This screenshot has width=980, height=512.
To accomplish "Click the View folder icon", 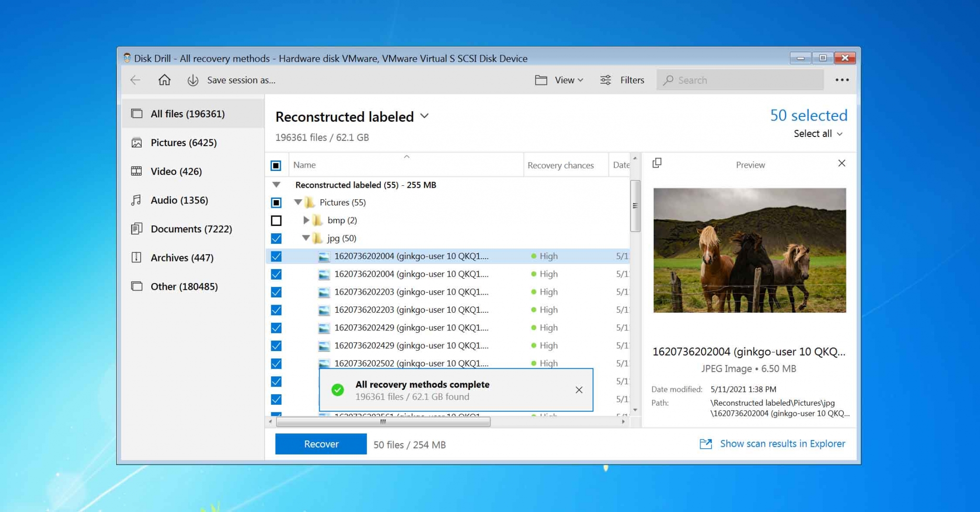I will 541,80.
